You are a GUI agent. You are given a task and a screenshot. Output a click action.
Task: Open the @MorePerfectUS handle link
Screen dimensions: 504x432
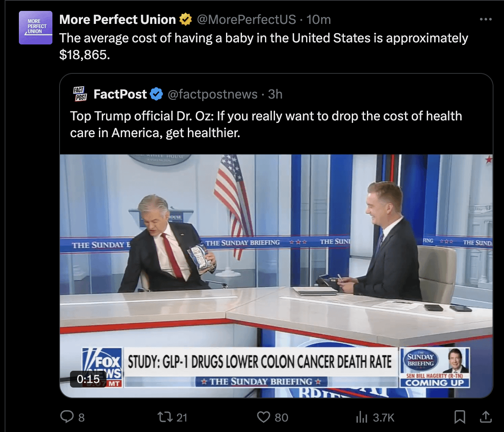tap(246, 19)
